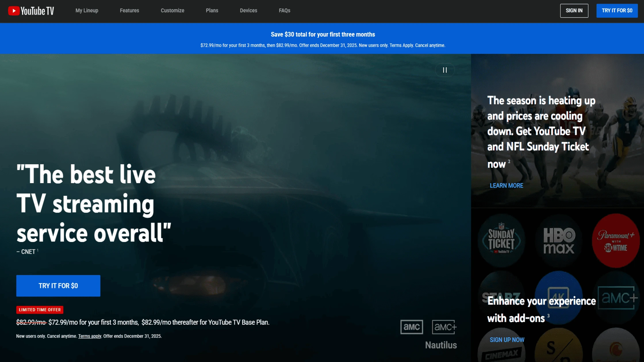Click the SIGN IN button

pos(574,11)
